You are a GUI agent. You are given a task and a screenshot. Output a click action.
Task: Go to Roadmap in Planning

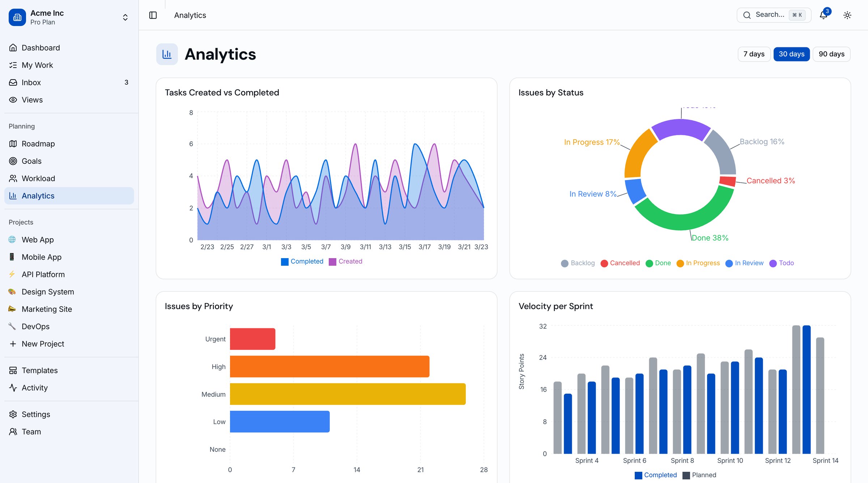tap(69, 144)
